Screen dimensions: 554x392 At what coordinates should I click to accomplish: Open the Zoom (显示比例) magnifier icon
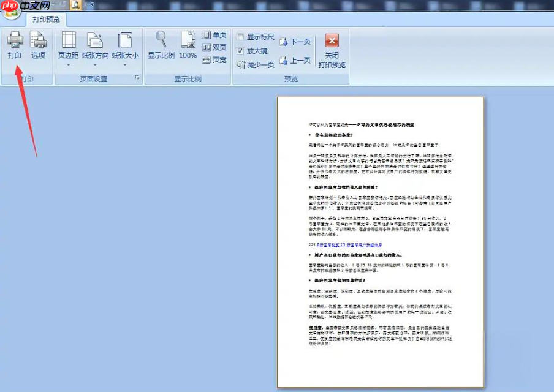pos(159,40)
